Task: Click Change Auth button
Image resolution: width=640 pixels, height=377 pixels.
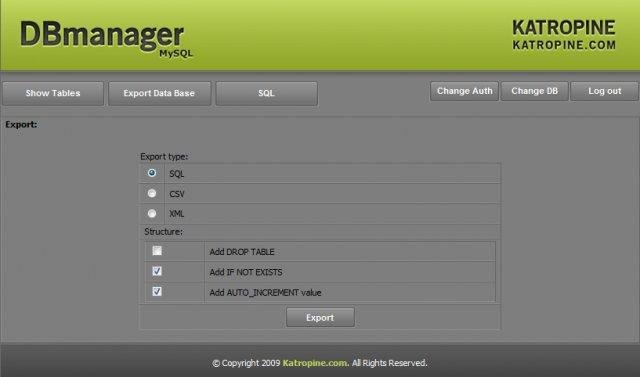Action: 464,91
